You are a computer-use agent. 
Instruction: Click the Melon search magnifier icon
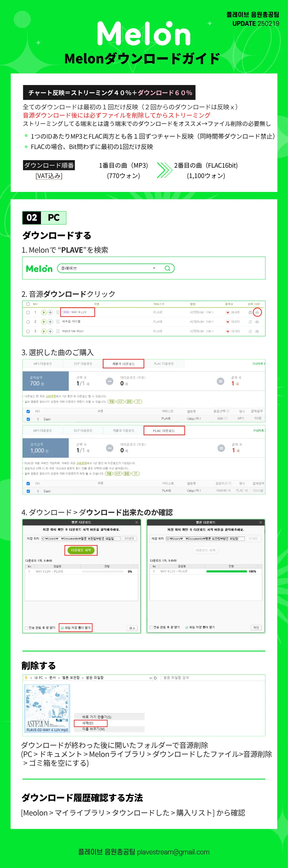tap(167, 268)
